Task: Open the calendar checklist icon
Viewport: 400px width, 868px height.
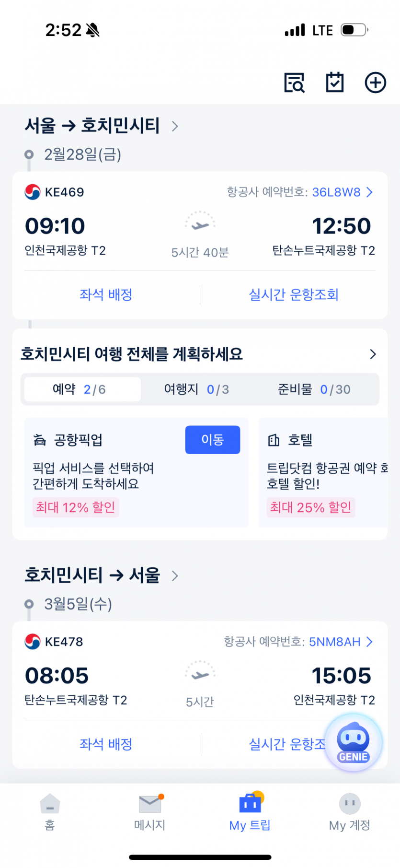Action: point(335,82)
